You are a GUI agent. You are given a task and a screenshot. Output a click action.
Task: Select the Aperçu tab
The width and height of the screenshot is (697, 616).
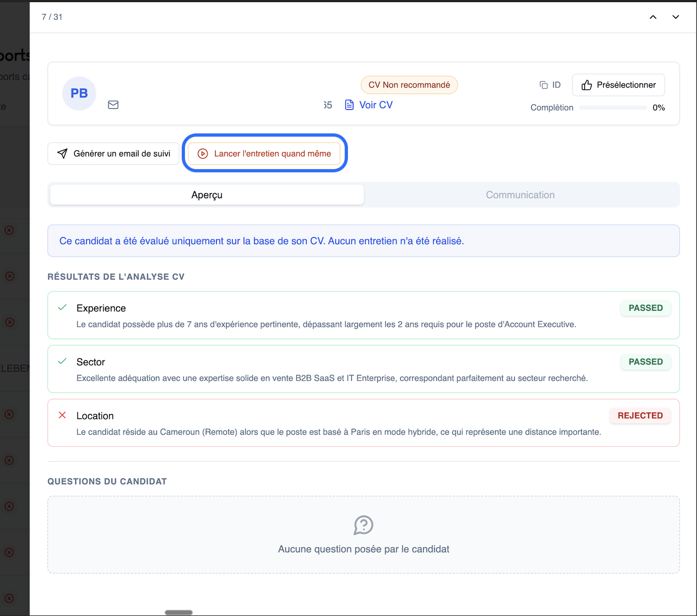point(207,195)
